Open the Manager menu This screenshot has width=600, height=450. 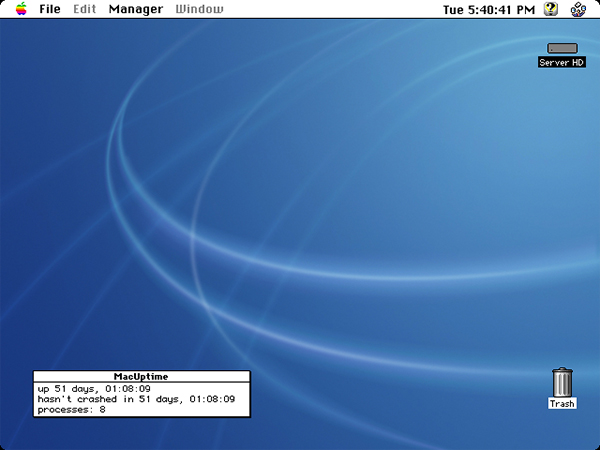click(x=135, y=9)
